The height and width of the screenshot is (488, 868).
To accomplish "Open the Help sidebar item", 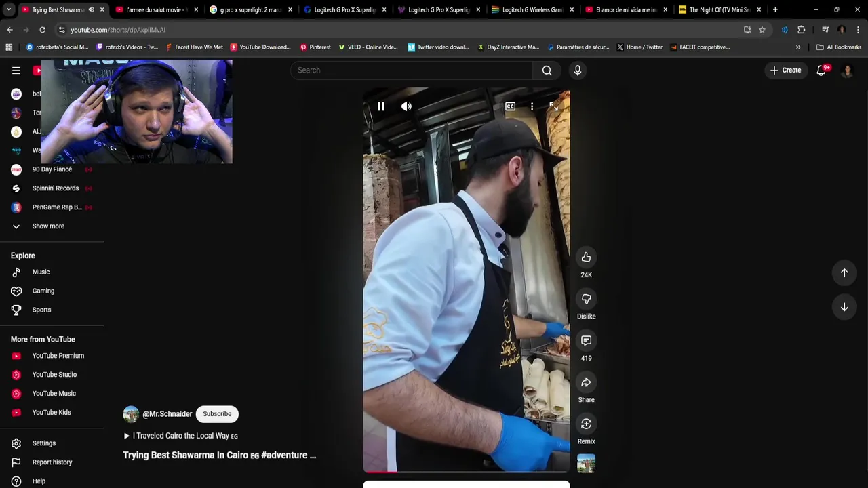I will (52, 481).
